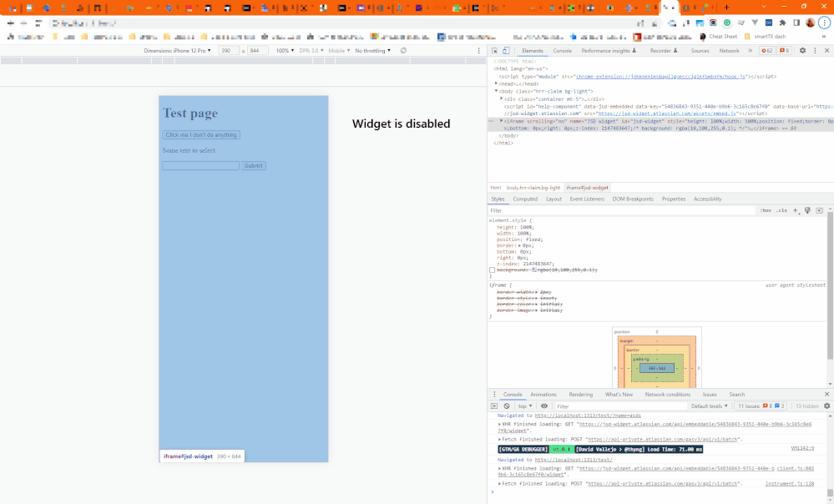The image size is (834, 504).
Task: Click the text input on test page
Action: coord(200,166)
